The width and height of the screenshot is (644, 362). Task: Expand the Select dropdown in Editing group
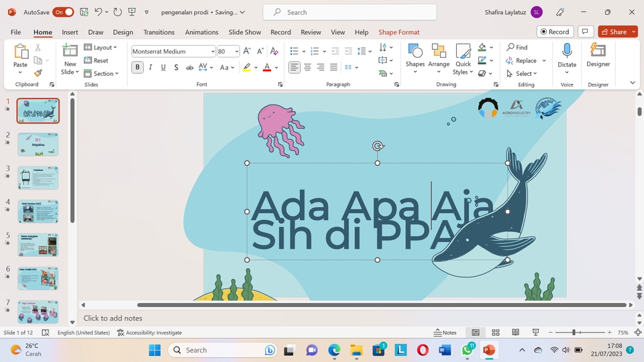522,74
